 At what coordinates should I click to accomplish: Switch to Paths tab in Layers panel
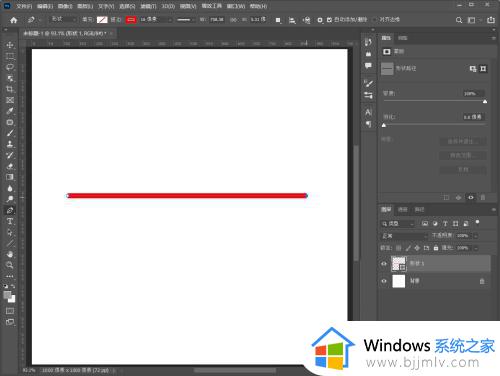[x=419, y=209]
